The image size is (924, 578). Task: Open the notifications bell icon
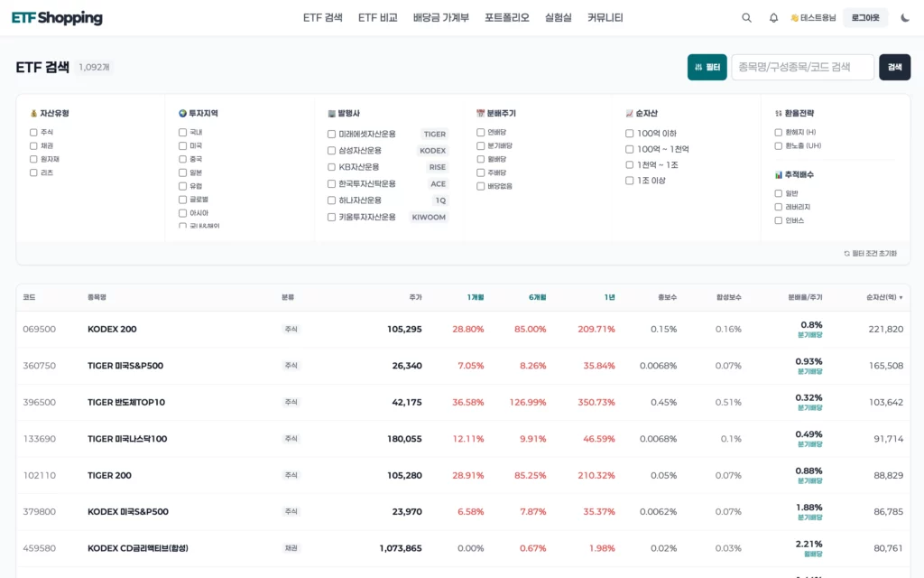[x=773, y=18]
